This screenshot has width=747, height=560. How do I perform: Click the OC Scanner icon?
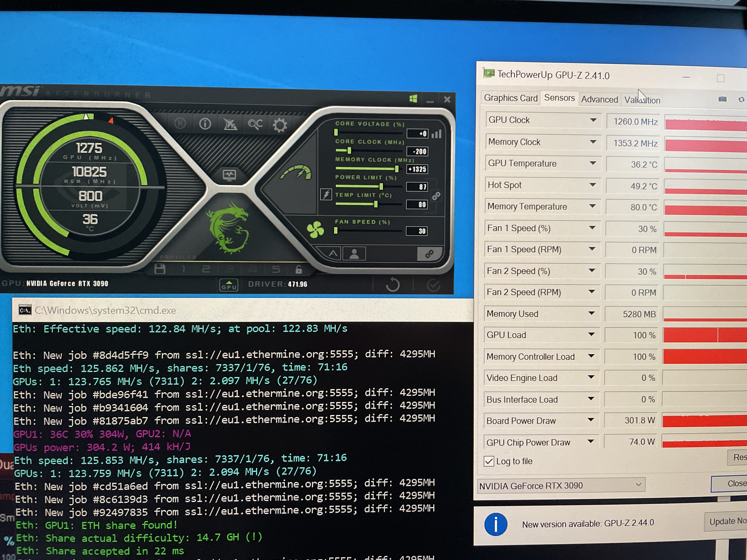[255, 125]
